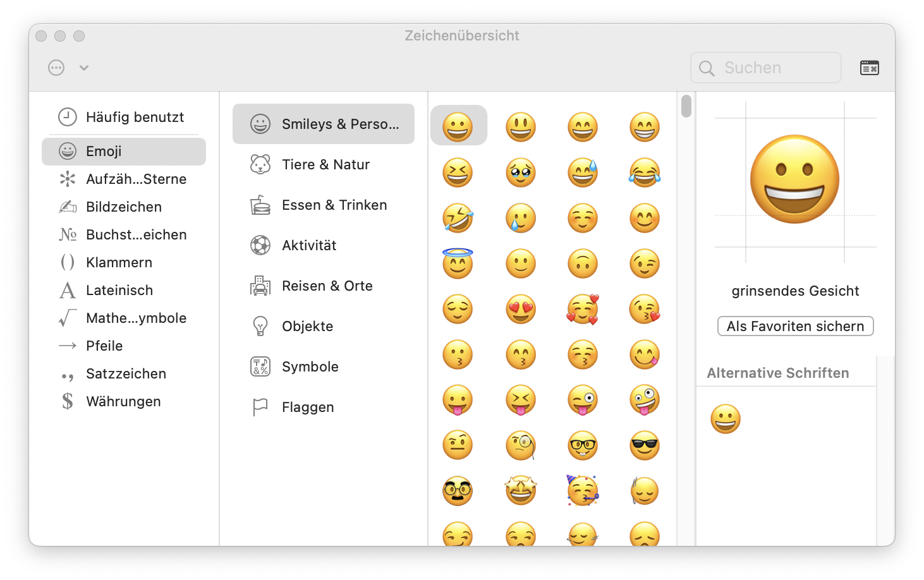Select the disguised face emoji with mustache
924x580 pixels.
[x=458, y=491]
